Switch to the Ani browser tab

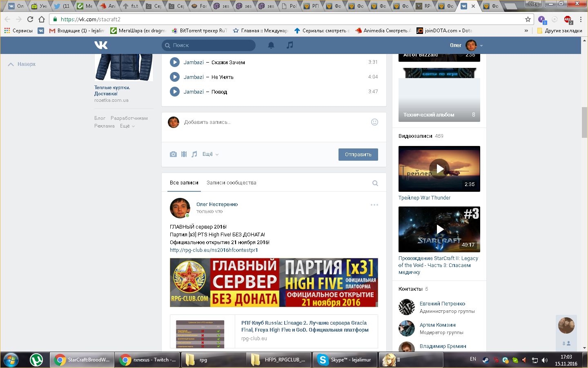pos(108,6)
